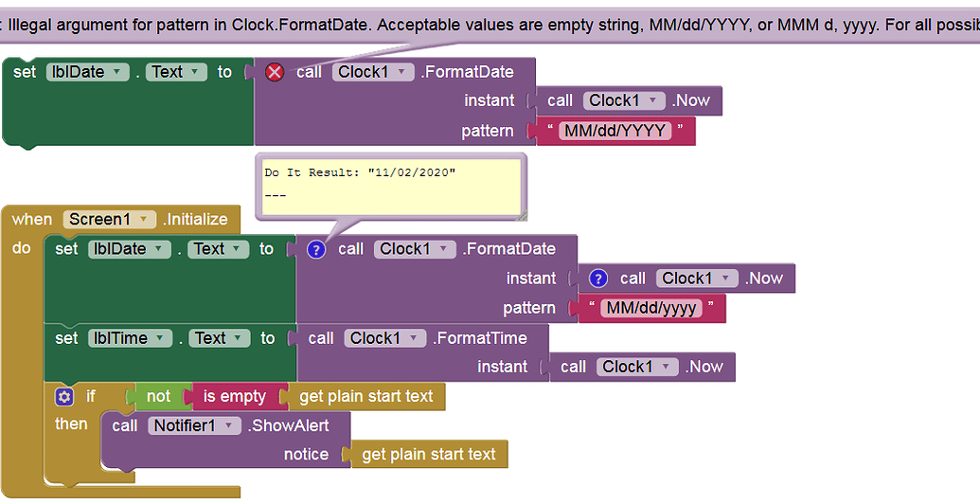Edit the MM/dd/YYYY pattern text field
Image resolution: width=980 pixels, height=504 pixels.
(x=615, y=131)
